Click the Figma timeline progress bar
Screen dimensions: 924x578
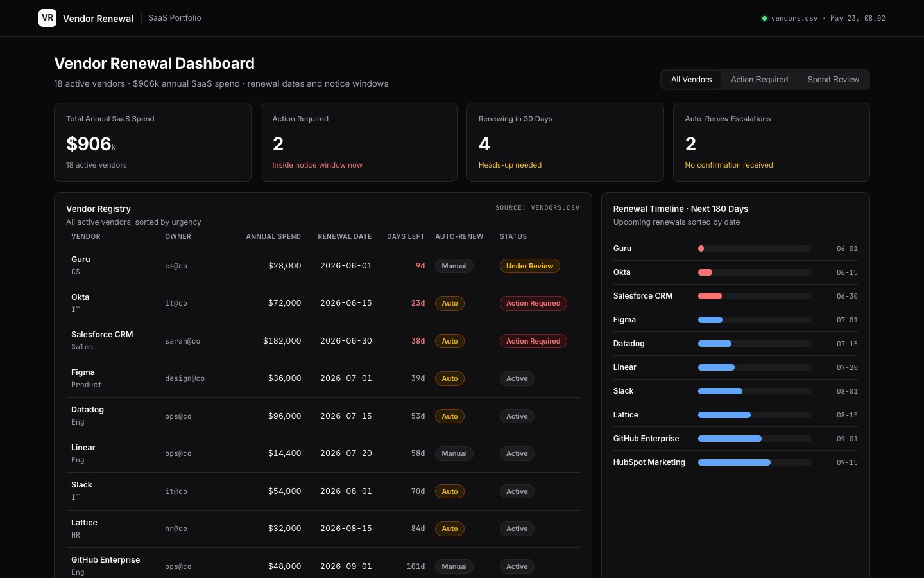pyautogui.click(x=755, y=320)
